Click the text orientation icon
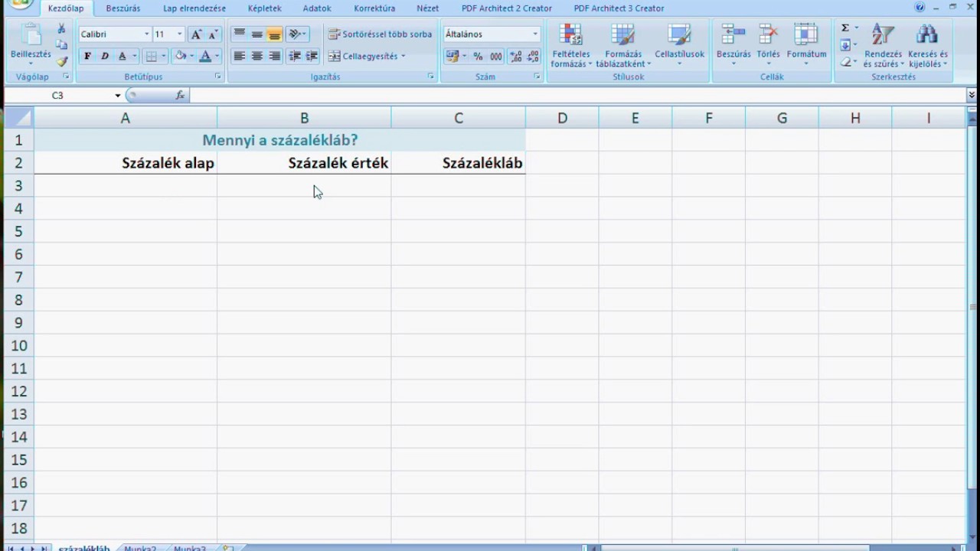The width and height of the screenshot is (980, 551). [295, 34]
